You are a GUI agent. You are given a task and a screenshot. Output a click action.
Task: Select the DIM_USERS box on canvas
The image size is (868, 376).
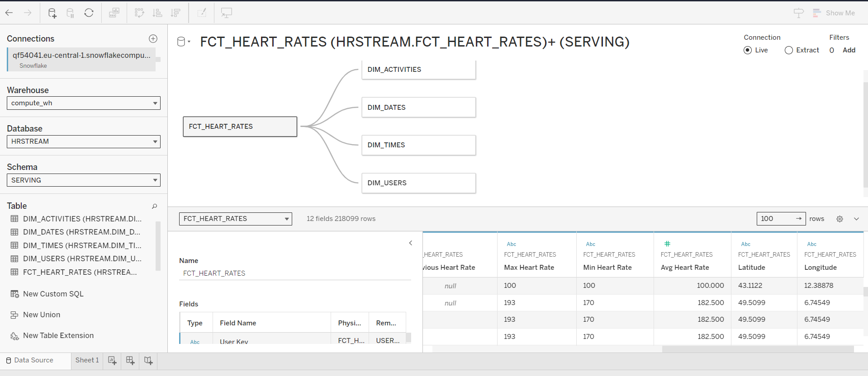418,183
